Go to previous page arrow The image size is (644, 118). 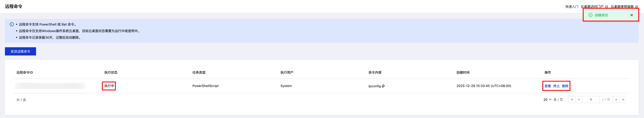(579, 100)
